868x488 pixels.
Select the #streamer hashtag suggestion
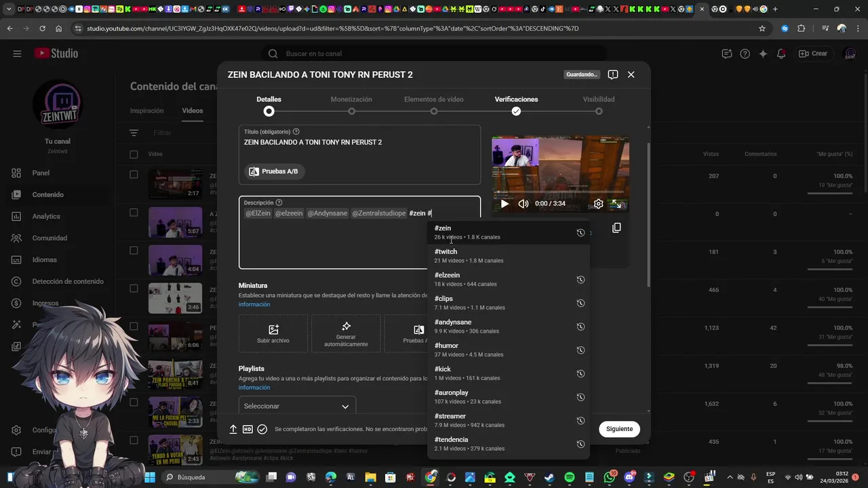pos(509,420)
